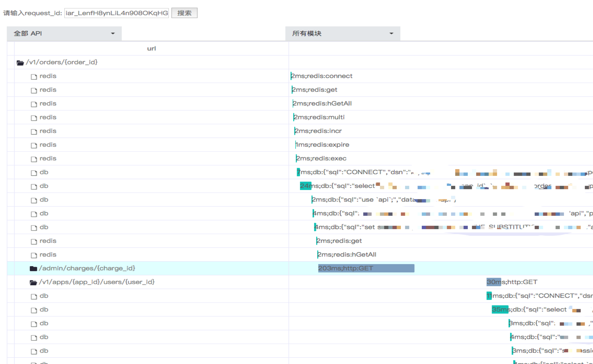Open the 全部 API dropdown

click(x=64, y=33)
